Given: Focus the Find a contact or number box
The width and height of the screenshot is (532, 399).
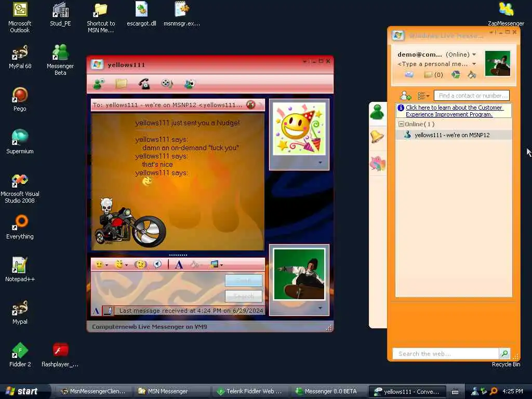Looking at the screenshot, I should [x=472, y=96].
